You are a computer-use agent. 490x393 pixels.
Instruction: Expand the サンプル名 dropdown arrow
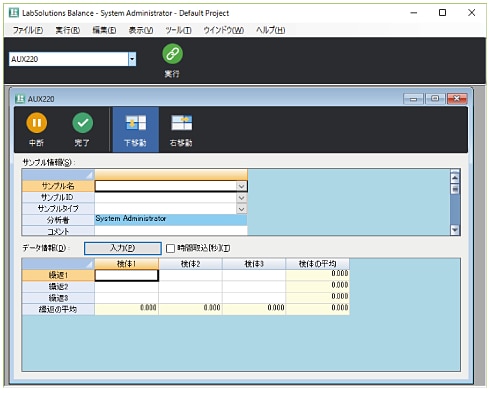click(242, 186)
